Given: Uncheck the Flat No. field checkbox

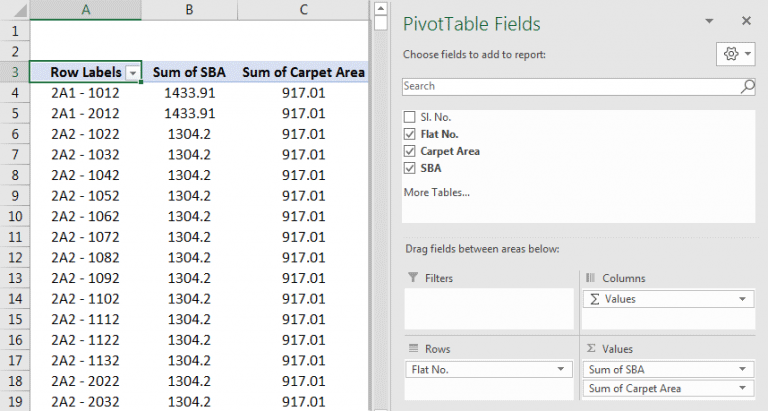Looking at the screenshot, I should coord(409,134).
